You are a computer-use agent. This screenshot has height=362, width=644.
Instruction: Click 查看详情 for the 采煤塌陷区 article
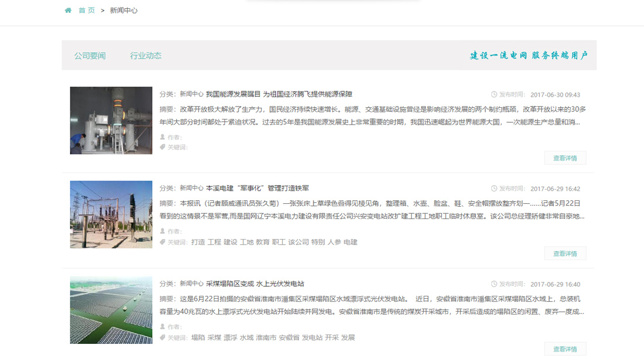(x=565, y=349)
